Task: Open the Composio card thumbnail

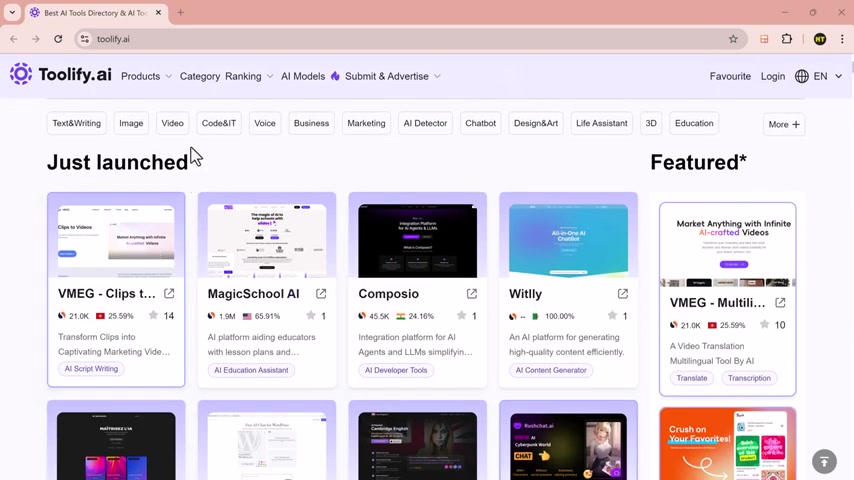Action: (x=418, y=241)
